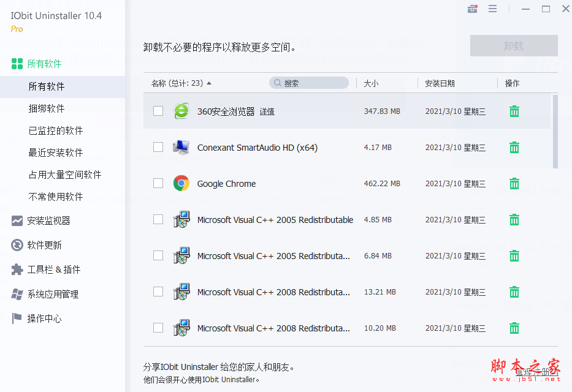Click the software list vertical scrollbar
This screenshot has height=392, width=572.
pos(555,132)
